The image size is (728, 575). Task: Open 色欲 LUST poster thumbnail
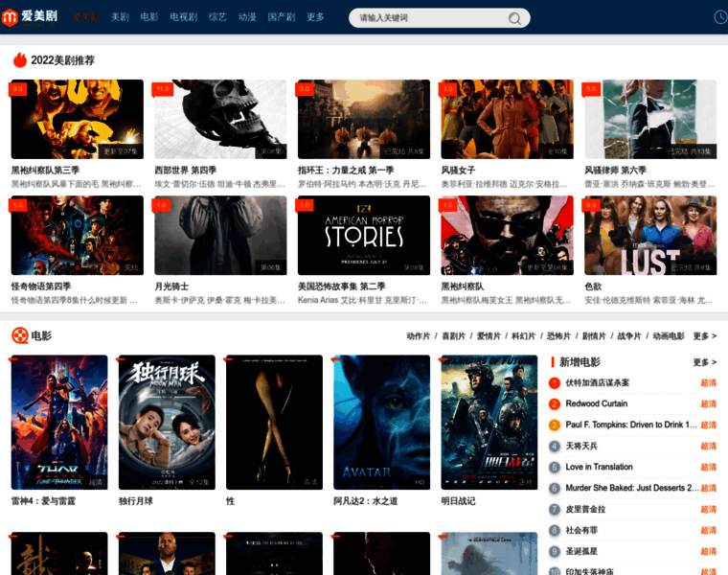(650, 236)
